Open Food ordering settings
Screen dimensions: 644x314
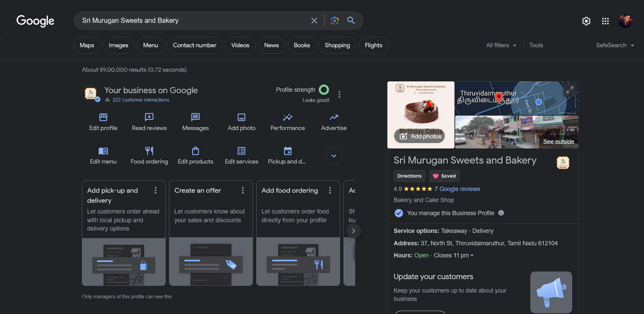point(149,151)
